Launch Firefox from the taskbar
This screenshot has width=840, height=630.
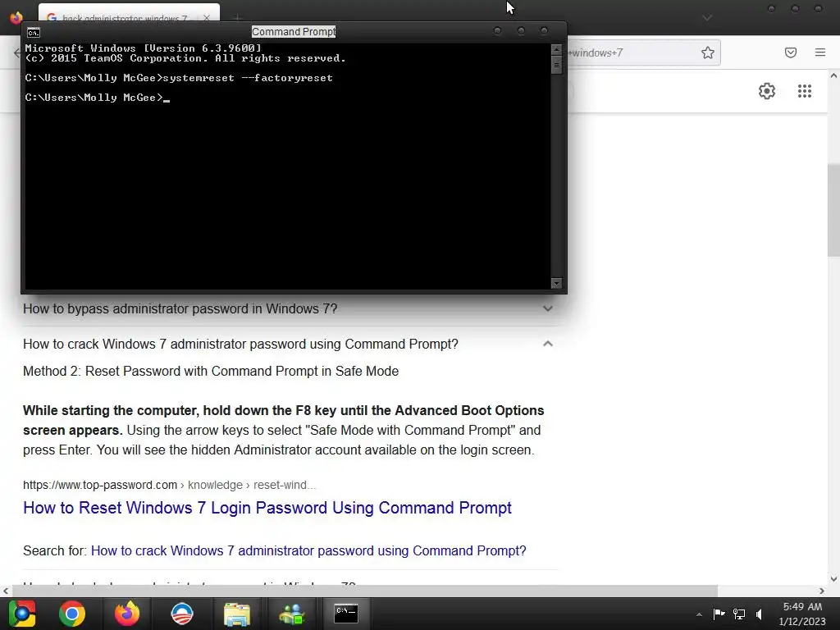pos(127,614)
